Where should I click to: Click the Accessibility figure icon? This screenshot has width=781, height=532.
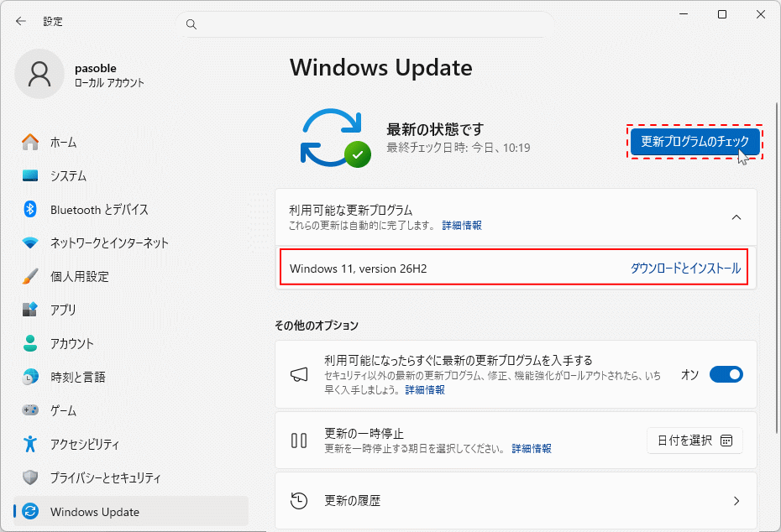tap(30, 444)
